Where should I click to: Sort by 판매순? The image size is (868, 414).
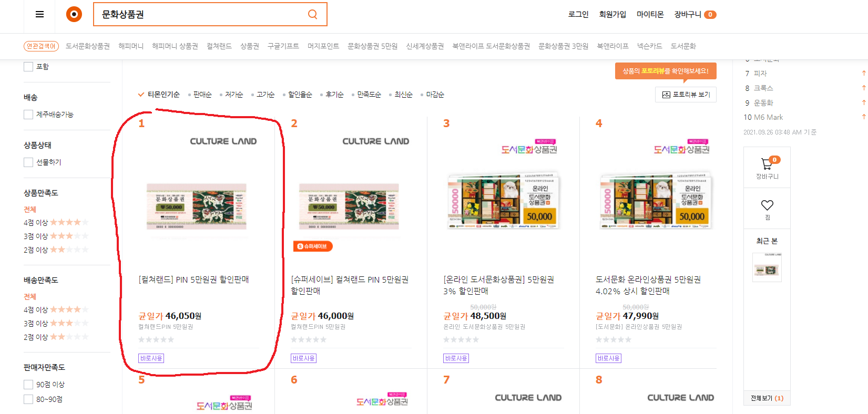(202, 95)
